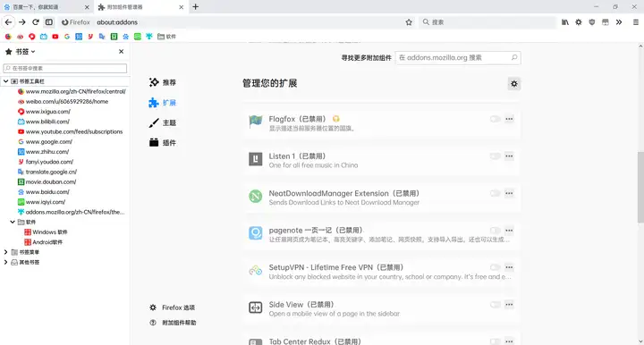Open a new tab with plus button
644x345 pixels.
(196, 6)
